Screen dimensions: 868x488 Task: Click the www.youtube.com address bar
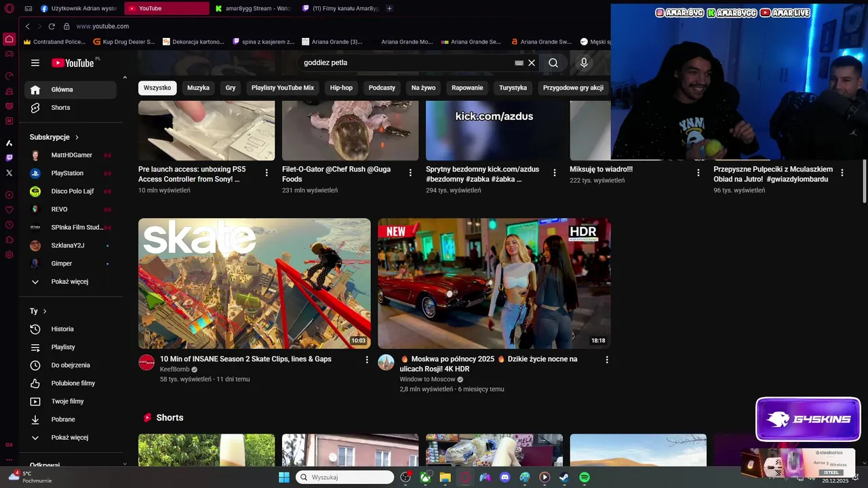coord(102,26)
